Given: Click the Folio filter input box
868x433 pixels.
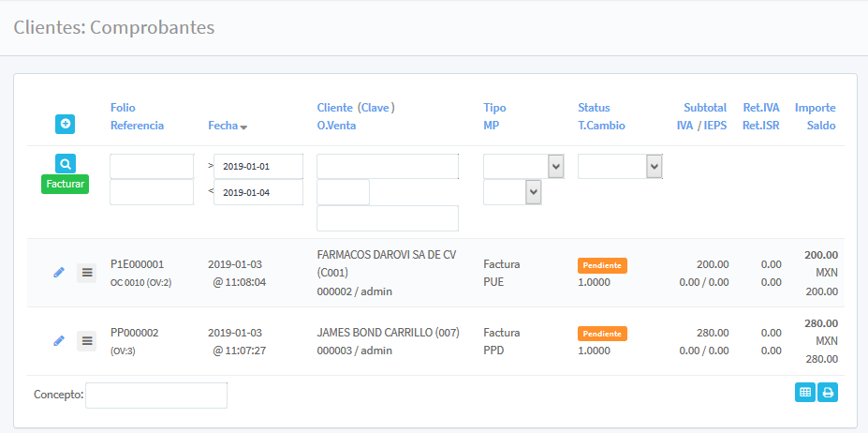Looking at the screenshot, I should point(152,167).
